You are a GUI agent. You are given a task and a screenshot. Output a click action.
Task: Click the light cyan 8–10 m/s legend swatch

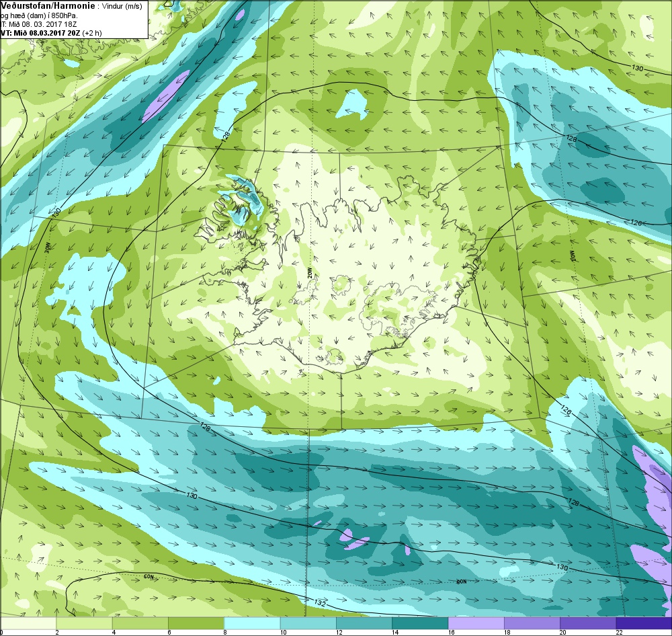(x=253, y=623)
